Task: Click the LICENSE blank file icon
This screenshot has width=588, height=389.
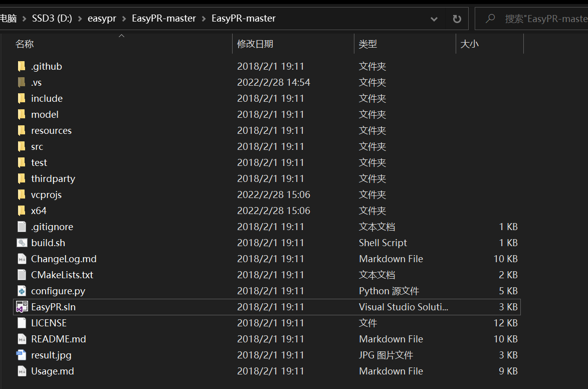Action: pyautogui.click(x=22, y=323)
